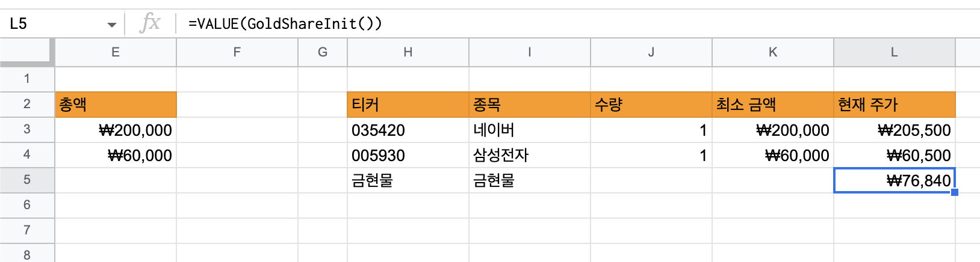Select the 총액 header cell
Screen dimensions: 980x262
click(116, 105)
